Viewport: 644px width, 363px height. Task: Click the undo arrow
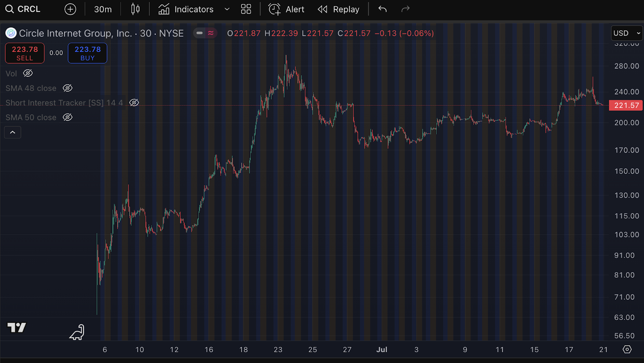click(382, 9)
